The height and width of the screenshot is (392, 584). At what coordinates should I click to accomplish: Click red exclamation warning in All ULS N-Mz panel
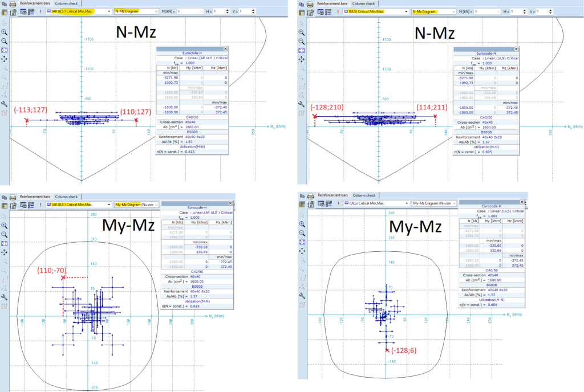[40, 12]
